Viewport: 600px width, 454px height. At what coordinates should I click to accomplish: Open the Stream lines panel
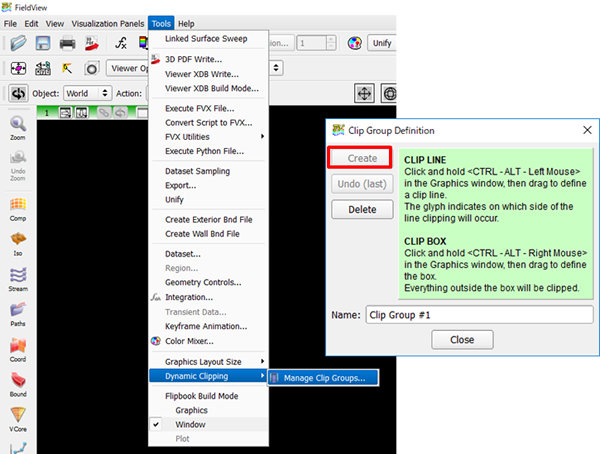pos(18,279)
